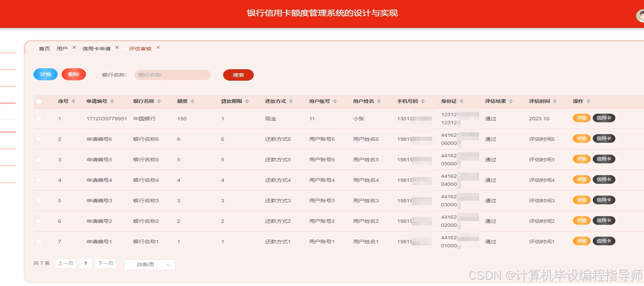The width and height of the screenshot is (644, 286).
Task: Go to next page 下一页
Action: click(106, 263)
